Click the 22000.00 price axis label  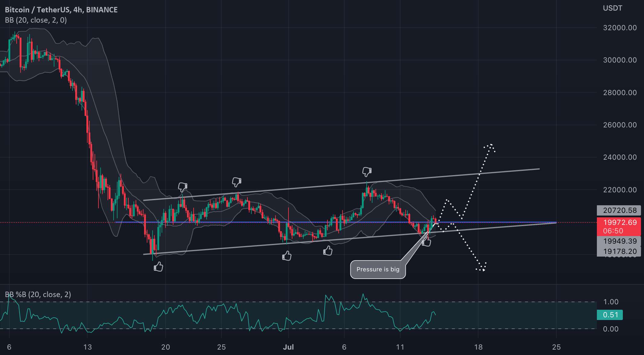[620, 190]
